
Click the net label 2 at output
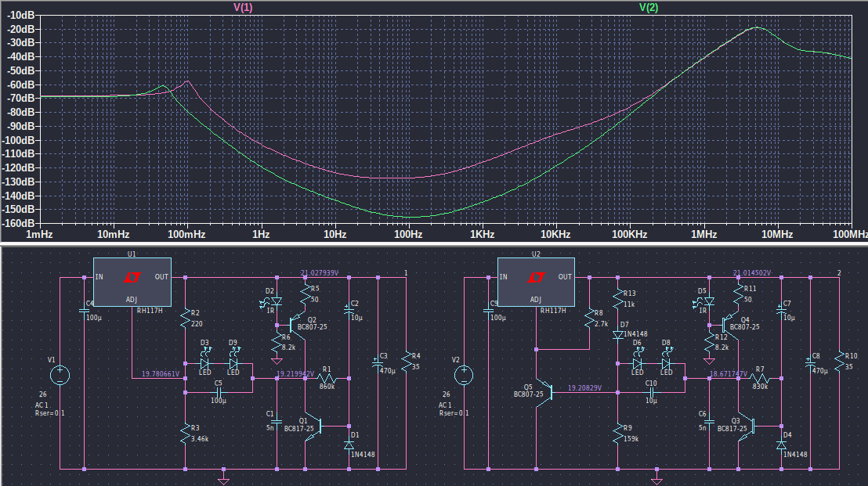tap(839, 272)
